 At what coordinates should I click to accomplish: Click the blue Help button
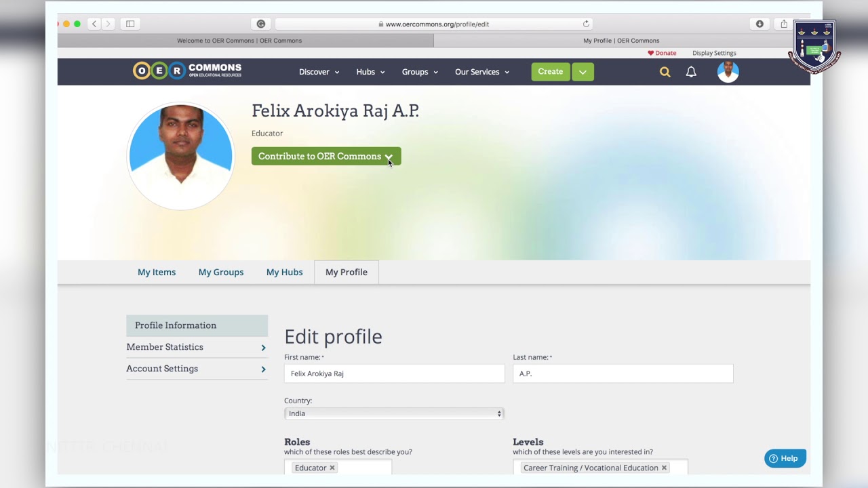(785, 458)
